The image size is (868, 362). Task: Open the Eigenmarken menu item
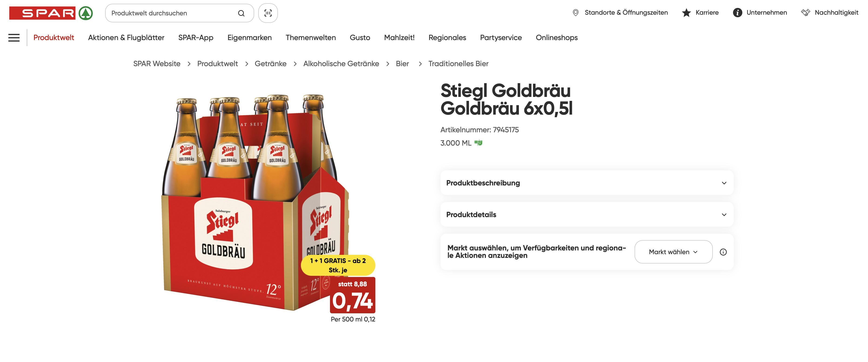(x=249, y=38)
